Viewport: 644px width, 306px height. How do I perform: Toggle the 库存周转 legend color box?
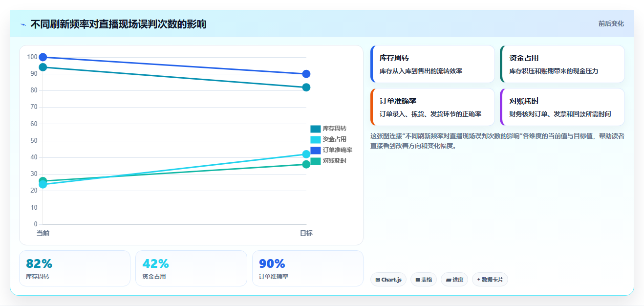(x=316, y=129)
